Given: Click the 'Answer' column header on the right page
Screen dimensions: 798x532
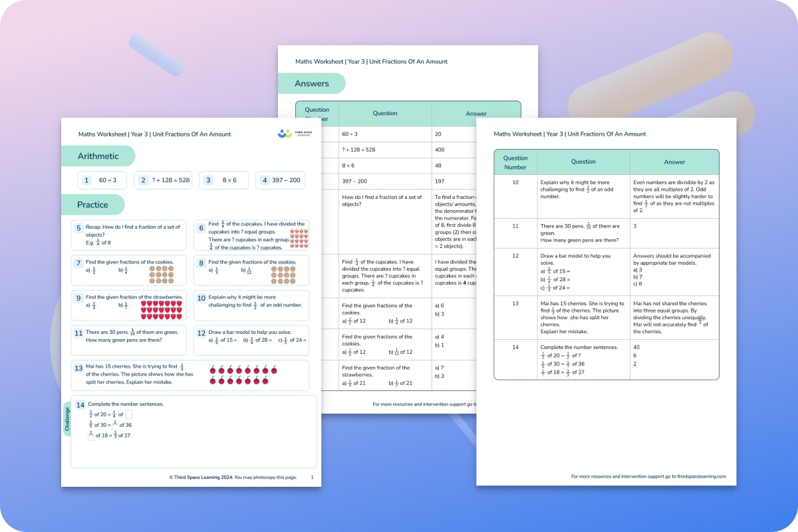Looking at the screenshot, I should [674, 162].
